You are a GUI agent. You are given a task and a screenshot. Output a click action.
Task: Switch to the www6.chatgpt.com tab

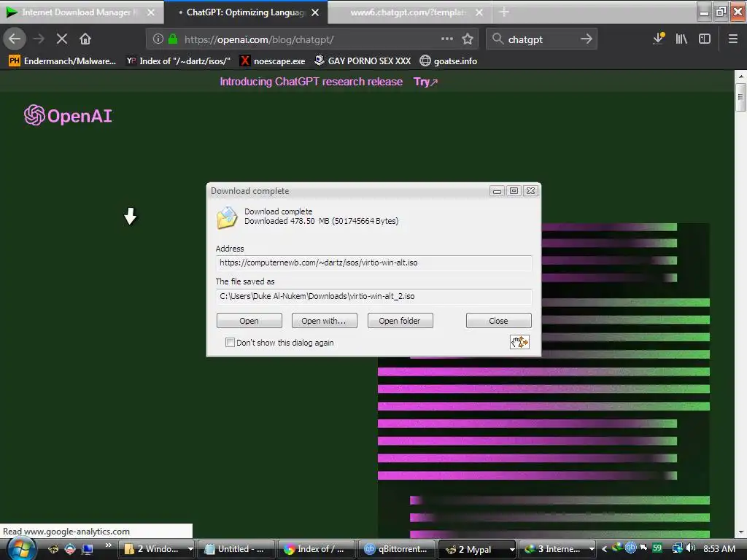coord(408,12)
